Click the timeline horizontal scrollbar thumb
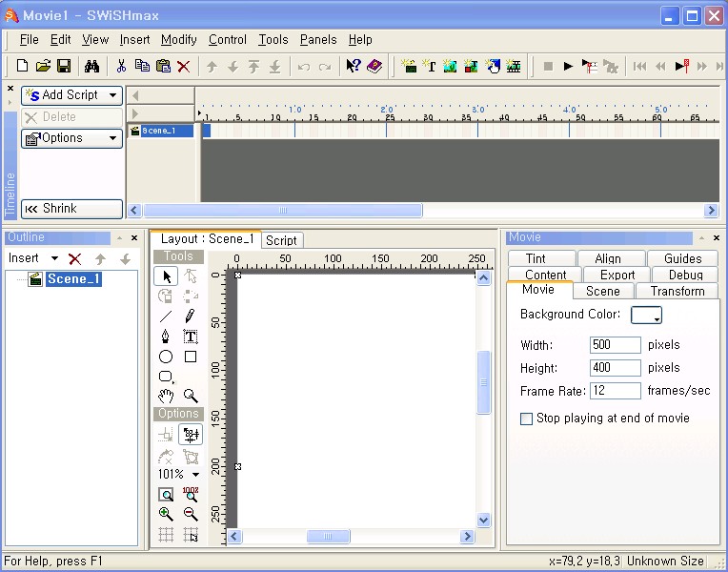The width and height of the screenshot is (728, 572). click(x=283, y=211)
